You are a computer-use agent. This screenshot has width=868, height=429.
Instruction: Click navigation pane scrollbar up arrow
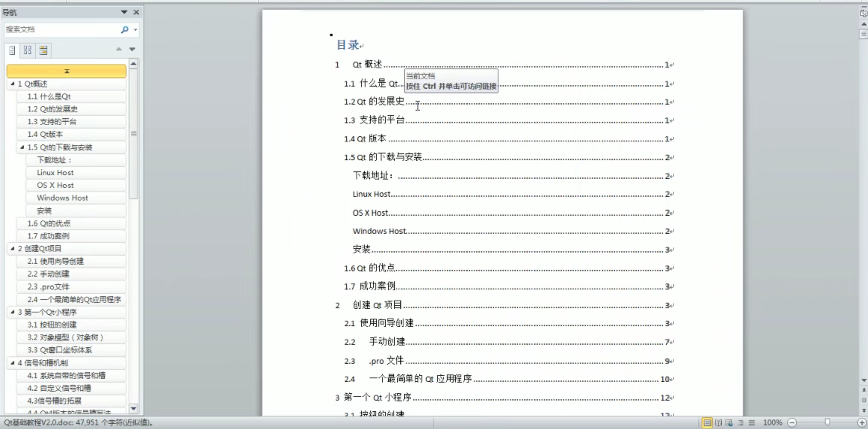[133, 64]
